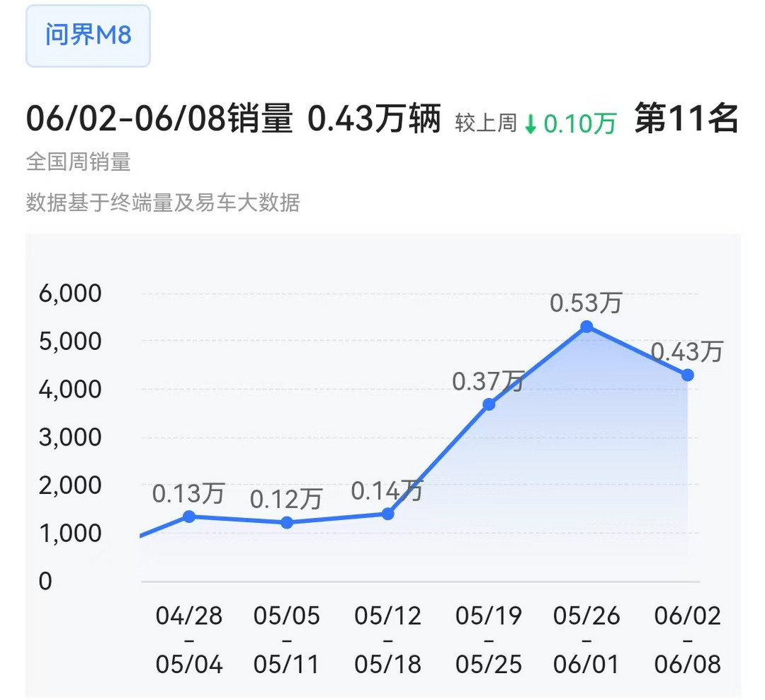This screenshot has height=700, width=765.
Task: Click the 2,000 y-axis value
Action: tap(70, 485)
